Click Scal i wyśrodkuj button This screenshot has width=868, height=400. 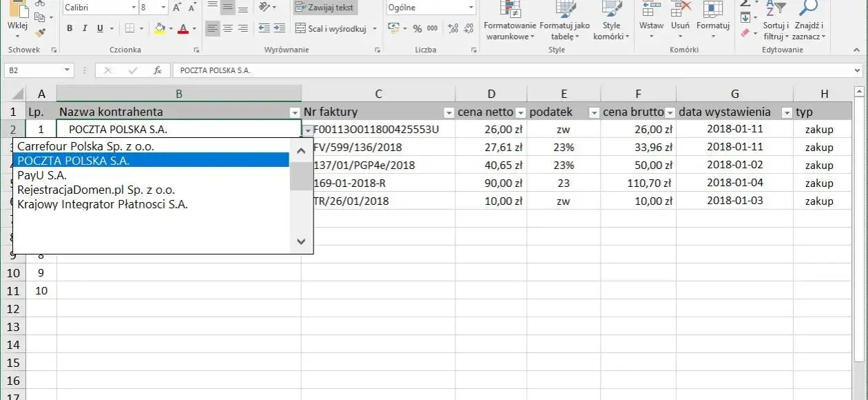pos(331,29)
